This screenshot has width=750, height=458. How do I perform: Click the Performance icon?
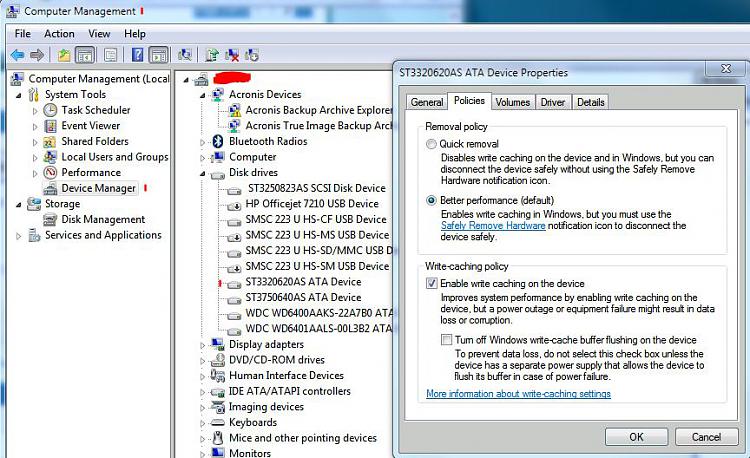point(50,173)
